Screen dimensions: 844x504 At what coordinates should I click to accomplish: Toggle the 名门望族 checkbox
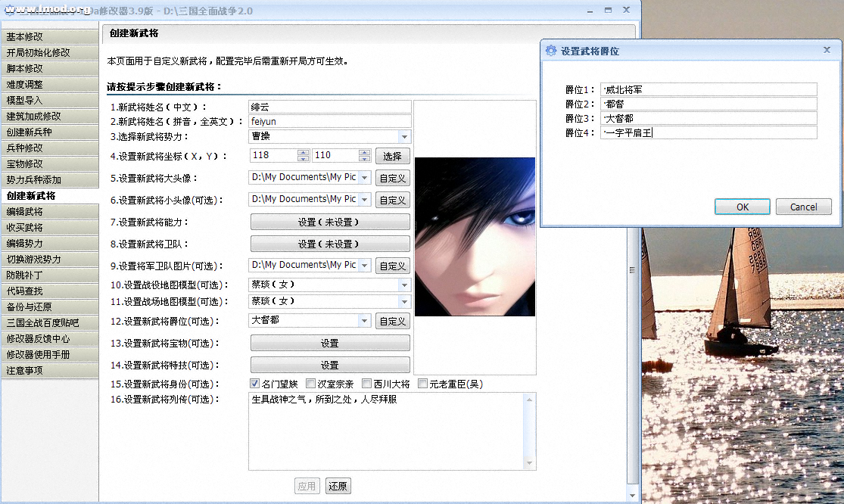(255, 384)
